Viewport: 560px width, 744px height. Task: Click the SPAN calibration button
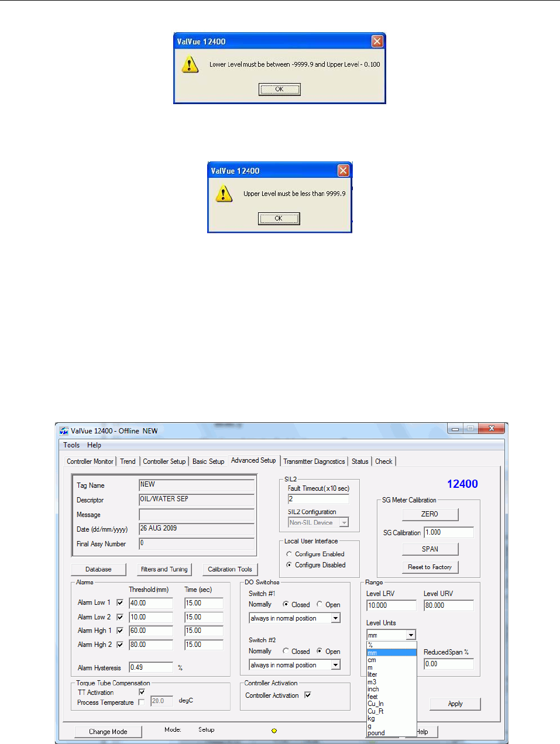[430, 549]
